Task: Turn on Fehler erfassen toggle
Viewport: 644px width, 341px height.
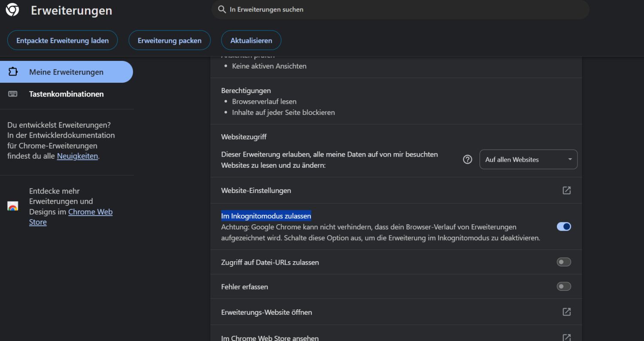Action: pos(564,287)
